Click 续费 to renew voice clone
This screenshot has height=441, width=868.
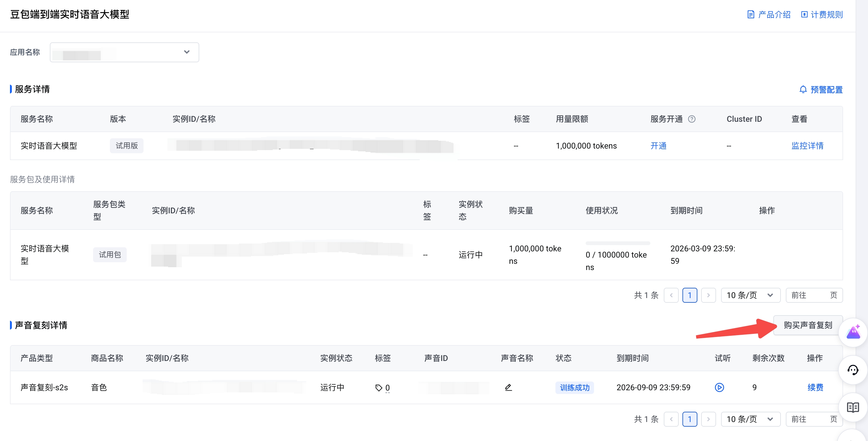point(815,387)
